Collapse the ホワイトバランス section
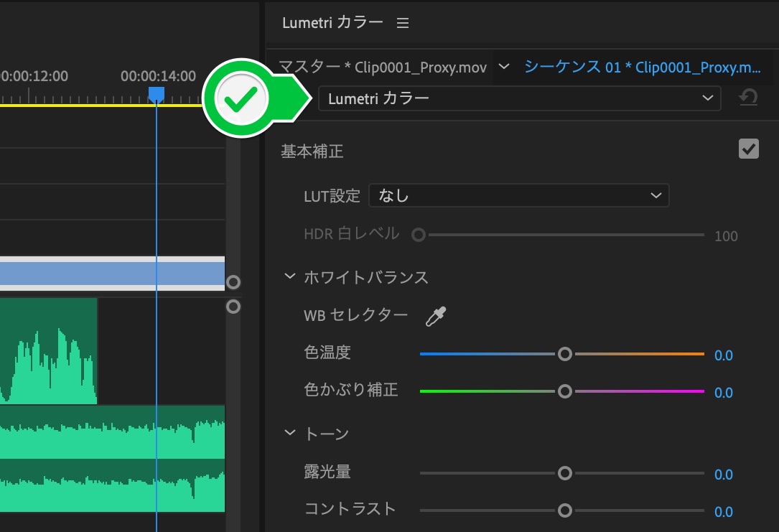Image resolution: width=779 pixels, height=532 pixels. 289,276
